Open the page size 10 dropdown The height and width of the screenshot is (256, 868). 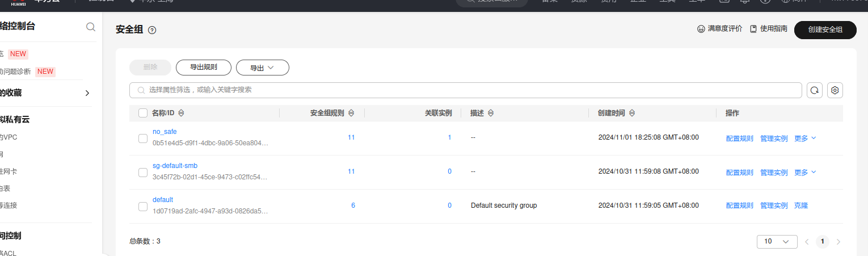pos(777,241)
